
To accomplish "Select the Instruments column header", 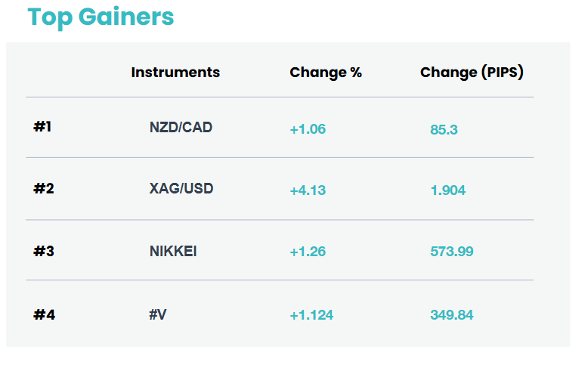I will coord(175,72).
